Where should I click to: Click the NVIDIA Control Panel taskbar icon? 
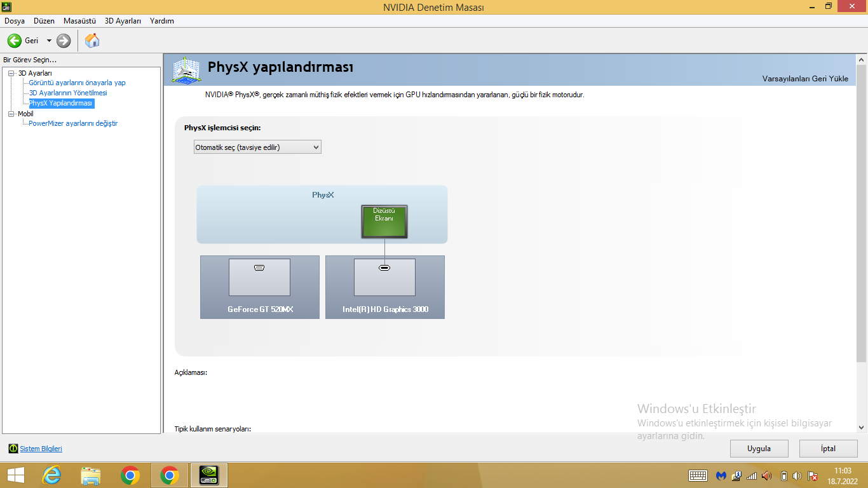click(x=209, y=475)
